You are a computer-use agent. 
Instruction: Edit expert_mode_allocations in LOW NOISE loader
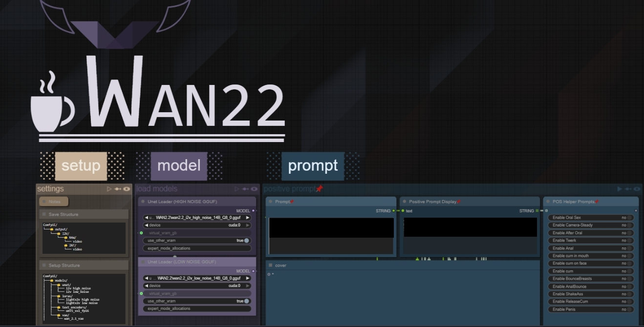[197, 308]
